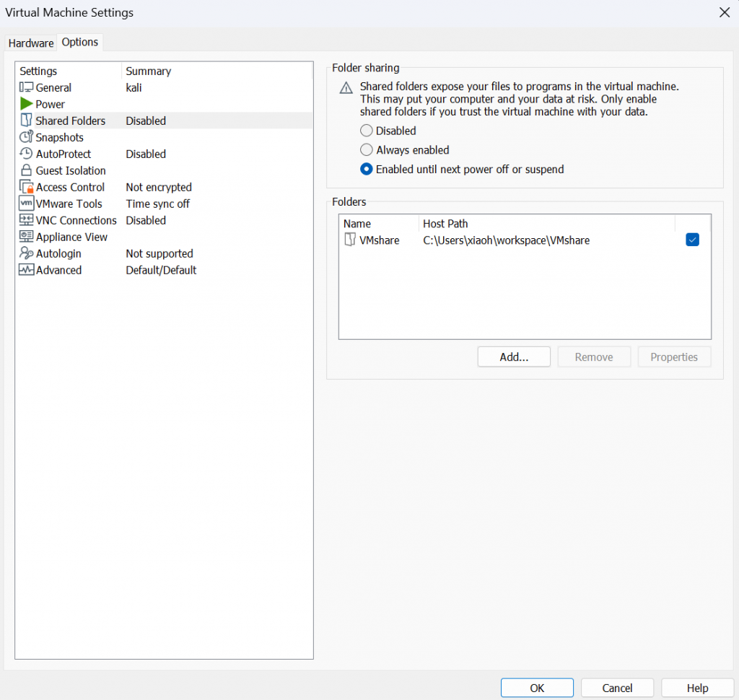
Task: Select the Appliance View row label
Action: coord(71,237)
